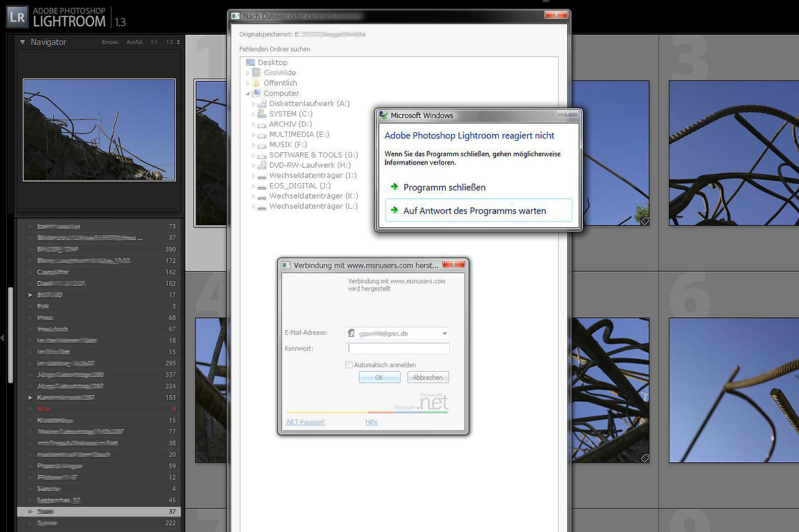Select Wechseldatenträger (L:) drive icon
Image resolution: width=799 pixels, height=532 pixels.
click(262, 207)
